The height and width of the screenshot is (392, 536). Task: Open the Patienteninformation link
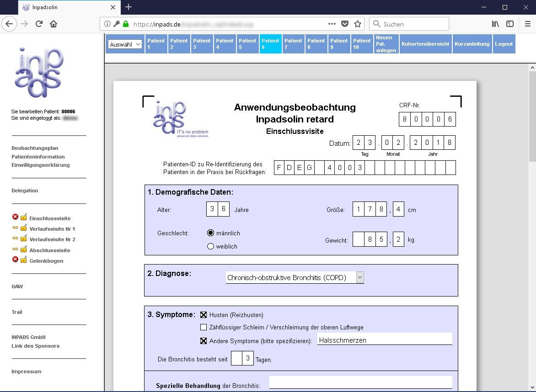38,156
